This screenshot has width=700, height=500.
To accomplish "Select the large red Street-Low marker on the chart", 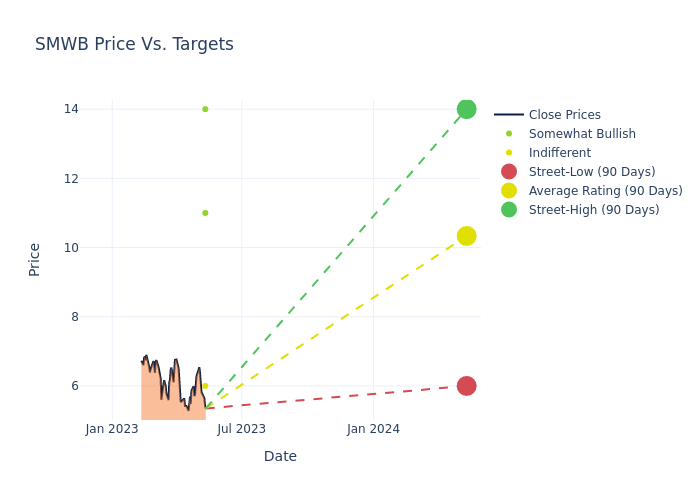I will 466,386.
